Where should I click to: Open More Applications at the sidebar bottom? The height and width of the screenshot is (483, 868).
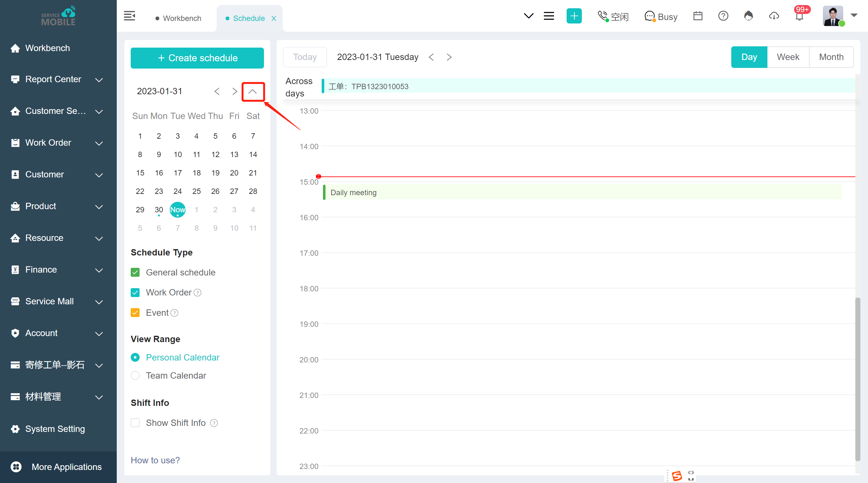click(x=58, y=467)
